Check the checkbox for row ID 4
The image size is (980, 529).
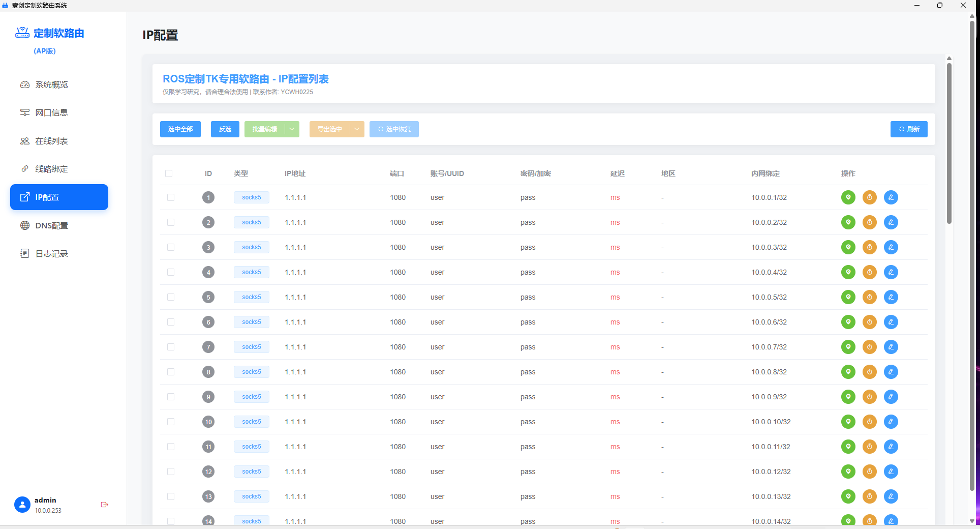click(171, 272)
